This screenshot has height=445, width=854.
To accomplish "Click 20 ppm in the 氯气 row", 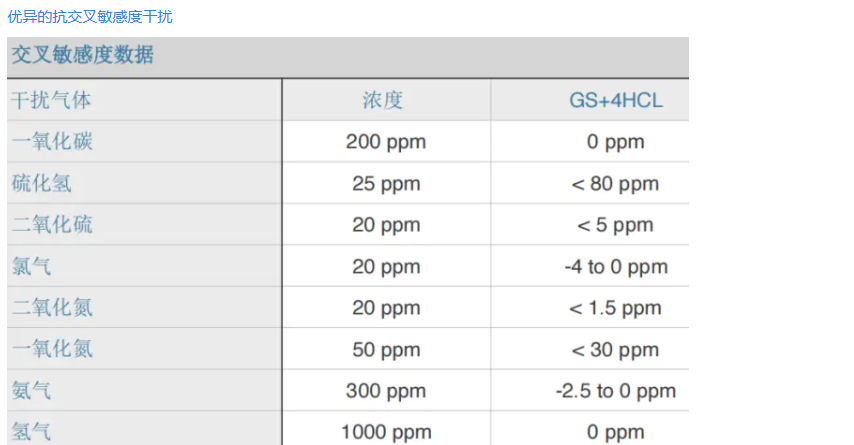I will tap(386, 267).
